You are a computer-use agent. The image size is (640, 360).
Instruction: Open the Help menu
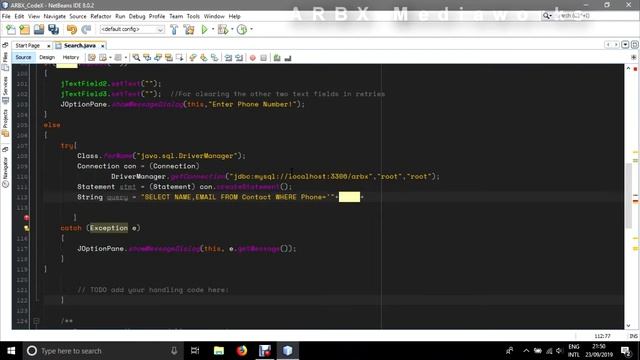(x=234, y=16)
